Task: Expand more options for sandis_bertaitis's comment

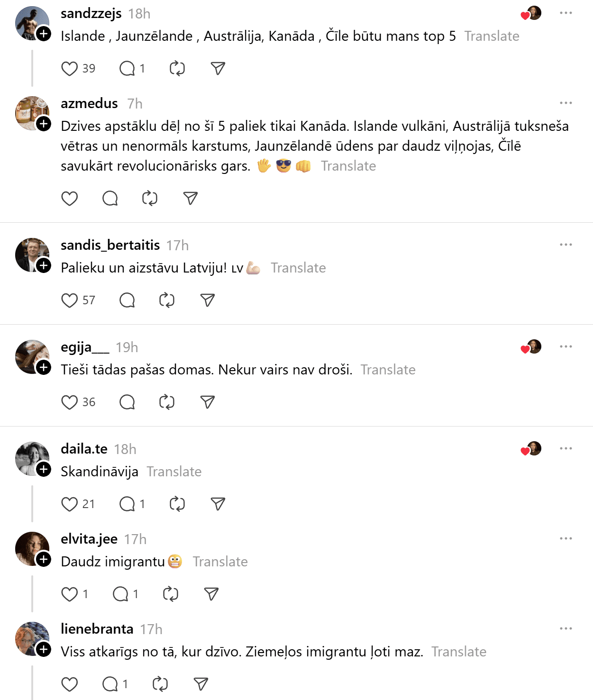Action: (566, 245)
